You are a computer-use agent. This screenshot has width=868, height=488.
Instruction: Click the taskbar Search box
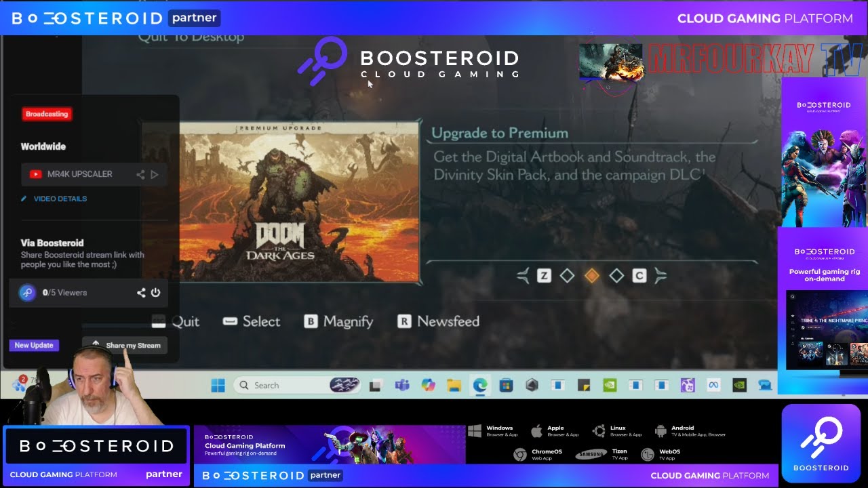coord(297,385)
